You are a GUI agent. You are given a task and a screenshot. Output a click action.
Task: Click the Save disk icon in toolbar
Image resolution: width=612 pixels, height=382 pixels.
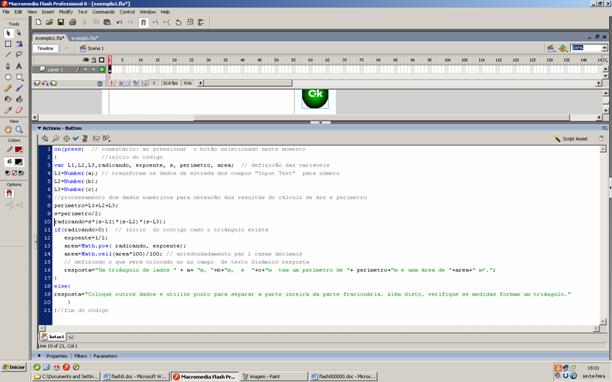click(61, 22)
